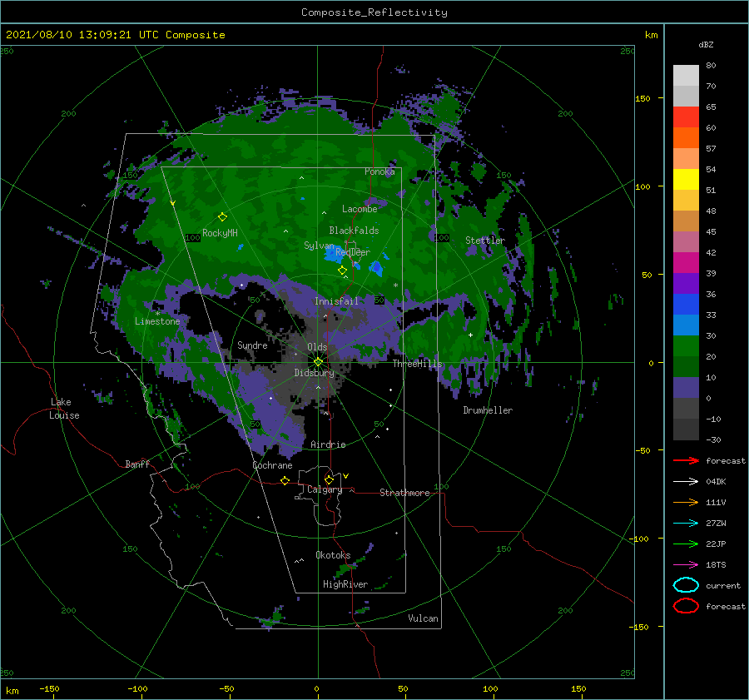The height and width of the screenshot is (700, 749).
Task: Click the RedDeer city label
Action: point(353,252)
